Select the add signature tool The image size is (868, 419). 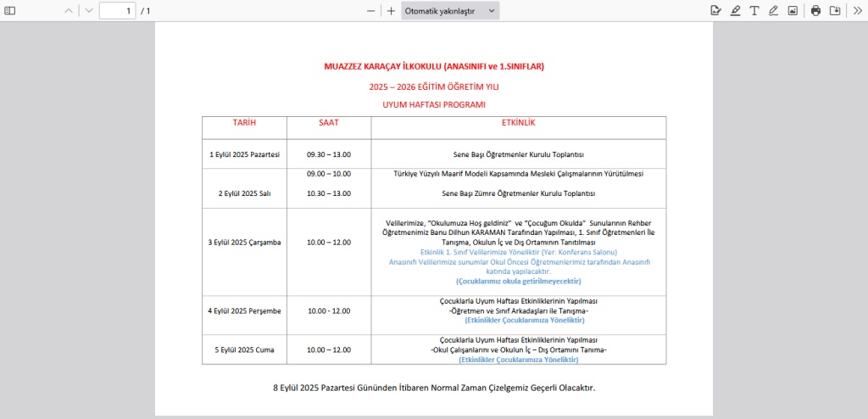(715, 11)
